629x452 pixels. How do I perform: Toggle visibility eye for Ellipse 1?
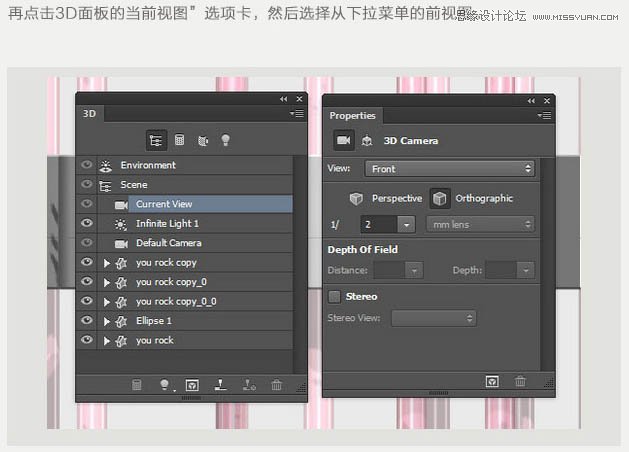87,320
